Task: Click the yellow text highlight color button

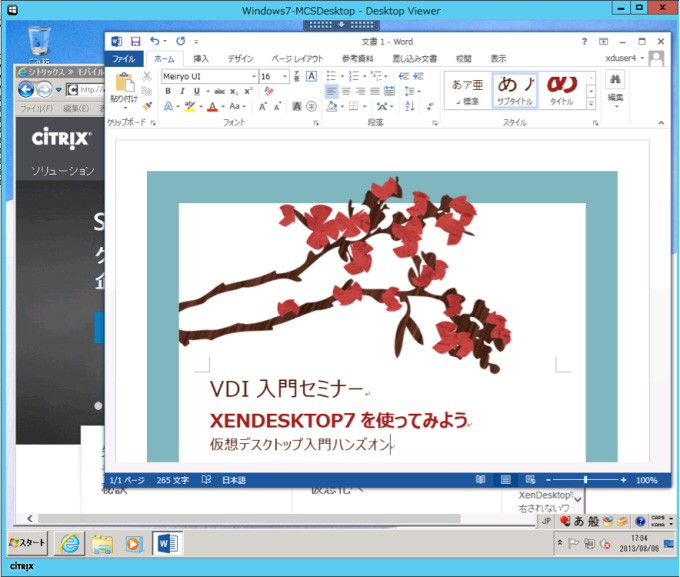Action: point(190,106)
